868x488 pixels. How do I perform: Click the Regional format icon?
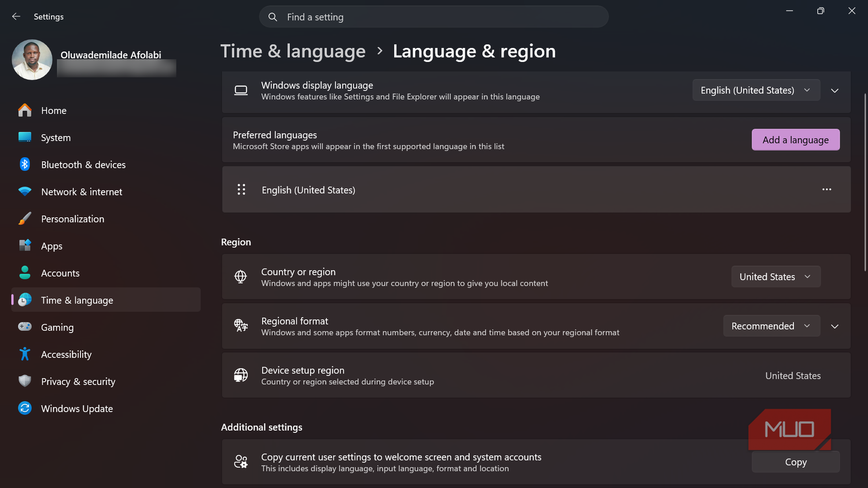[x=241, y=326]
